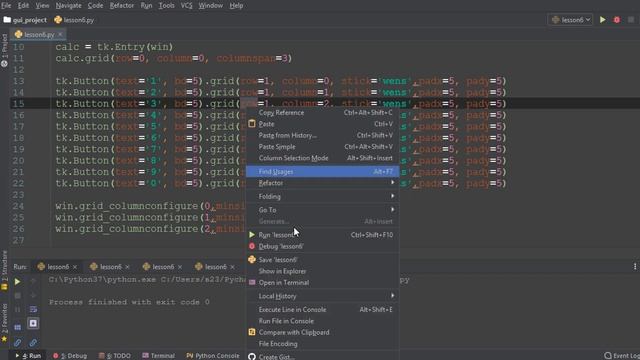
Task: Open the Edit menu
Action: pyautogui.click(x=23, y=6)
